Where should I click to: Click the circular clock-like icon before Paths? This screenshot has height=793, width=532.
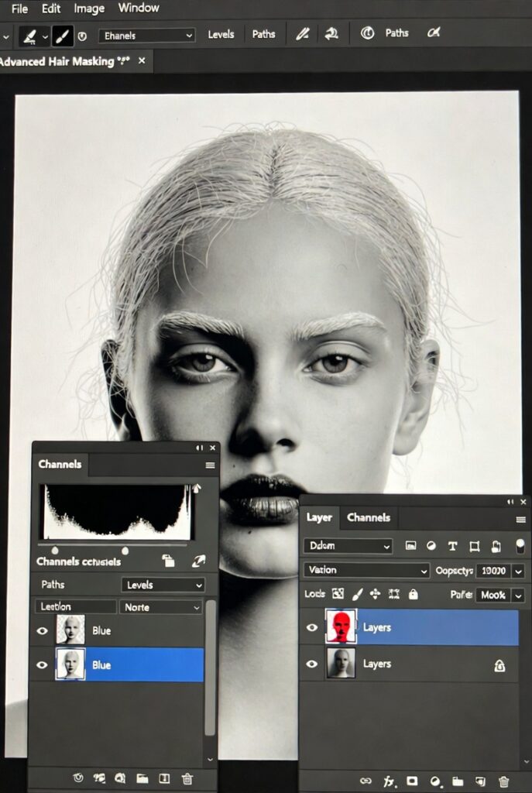coord(367,33)
